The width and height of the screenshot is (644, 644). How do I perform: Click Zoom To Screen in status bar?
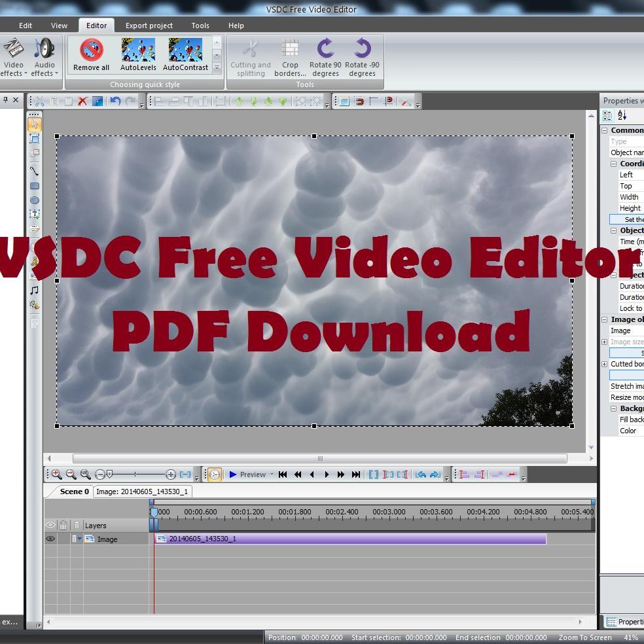pyautogui.click(x=585, y=637)
